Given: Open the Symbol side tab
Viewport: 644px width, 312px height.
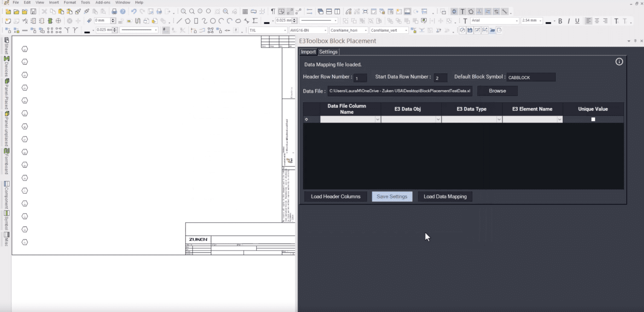Looking at the screenshot, I should (x=6, y=220).
